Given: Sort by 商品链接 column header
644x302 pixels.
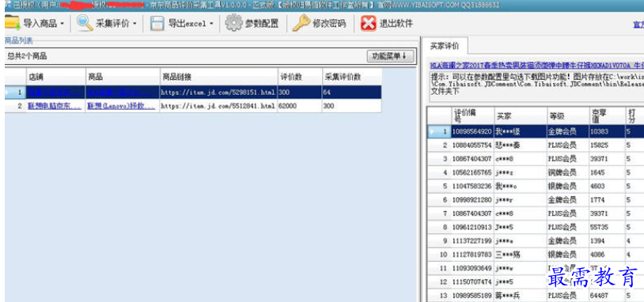Looking at the screenshot, I should 218,77.
